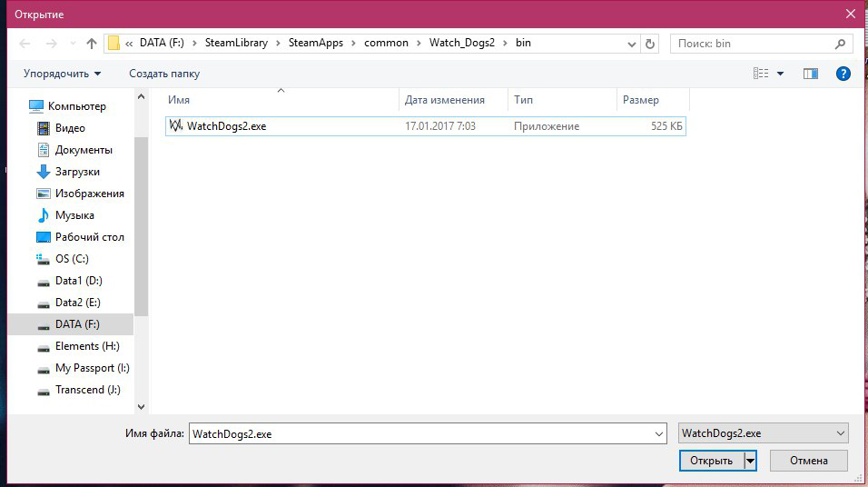This screenshot has width=868, height=487.
Task: Navigate to DATA (F:) breadcrumb
Action: coord(162,43)
